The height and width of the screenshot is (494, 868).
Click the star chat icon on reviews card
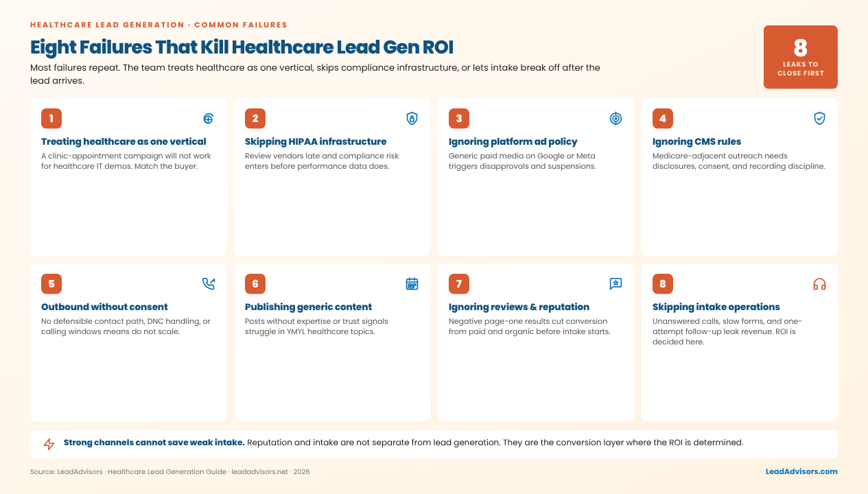[615, 284]
